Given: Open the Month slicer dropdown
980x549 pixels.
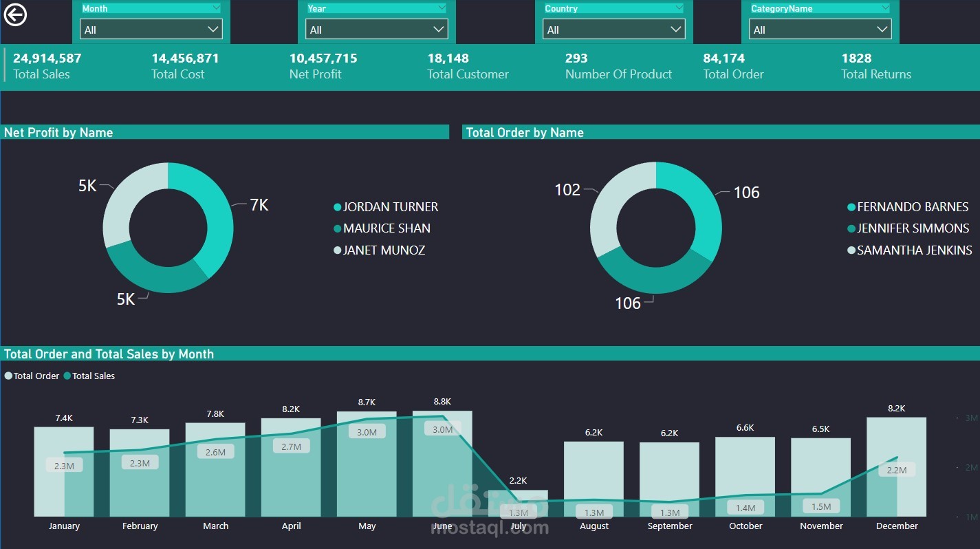Looking at the screenshot, I should [x=151, y=30].
